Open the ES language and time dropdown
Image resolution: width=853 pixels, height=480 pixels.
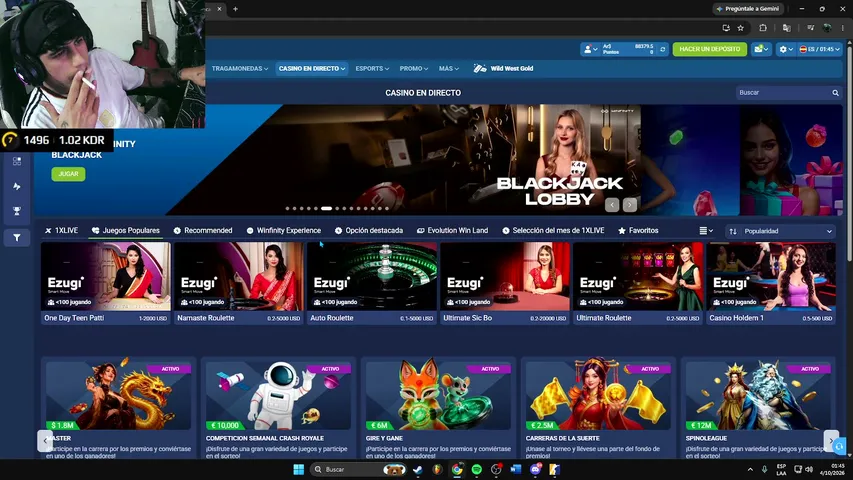pos(820,49)
